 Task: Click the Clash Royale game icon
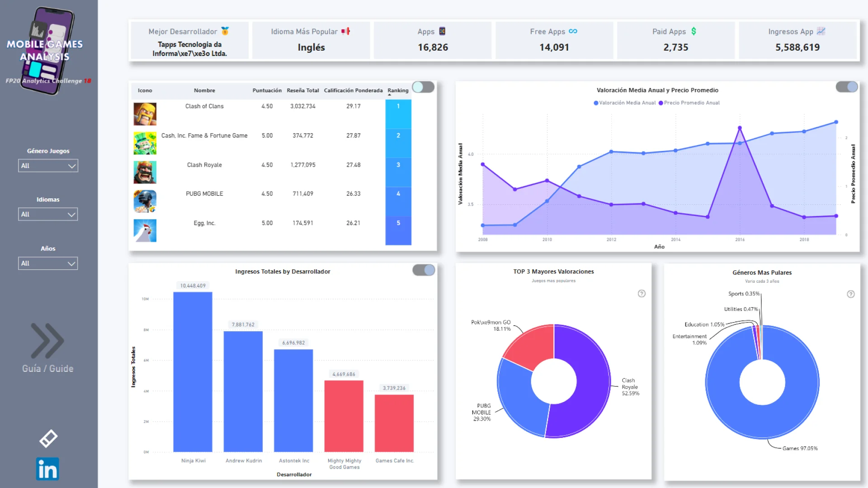[145, 172]
